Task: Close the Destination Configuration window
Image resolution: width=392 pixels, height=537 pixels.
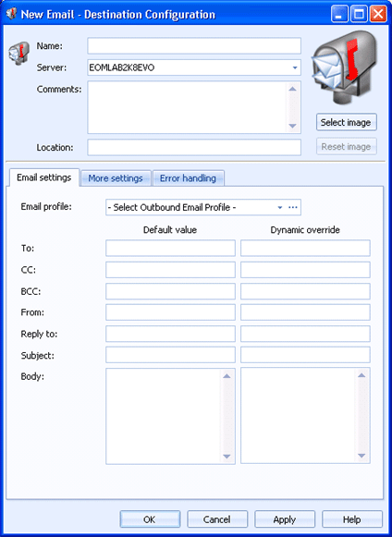Action: coord(378,15)
